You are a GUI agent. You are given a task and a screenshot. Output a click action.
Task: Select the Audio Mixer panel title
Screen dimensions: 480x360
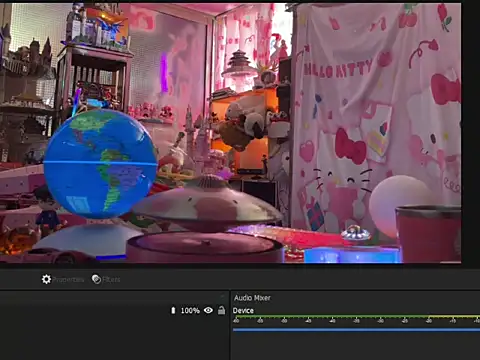click(x=252, y=298)
